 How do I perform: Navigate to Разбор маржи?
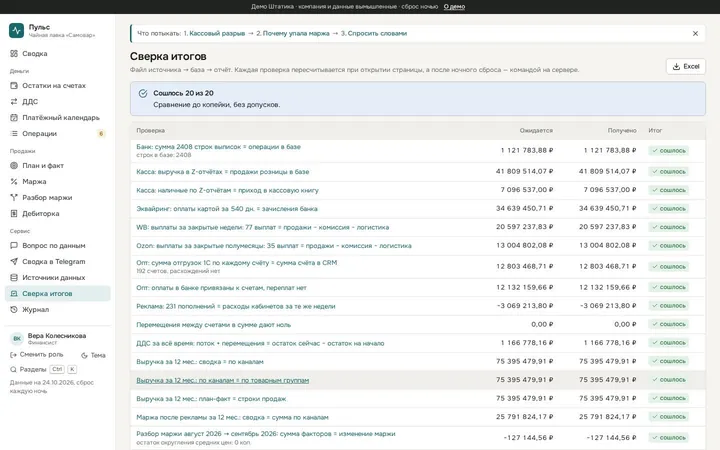click(57, 197)
